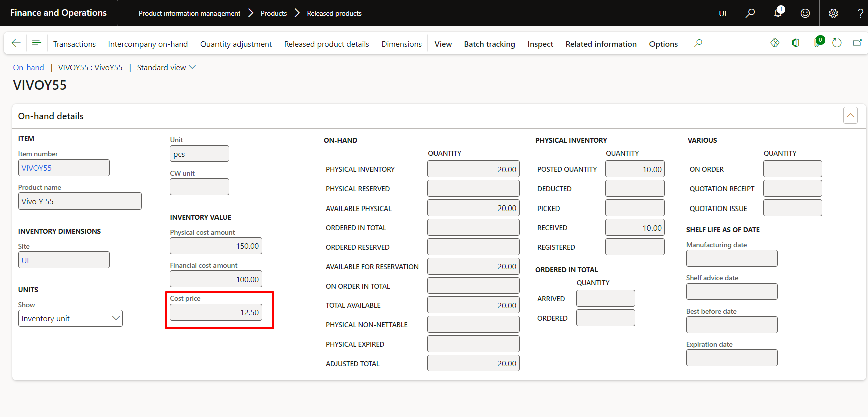Viewport: 868px width, 417px height.
Task: Open in Microsoft Office icon
Action: click(x=796, y=43)
